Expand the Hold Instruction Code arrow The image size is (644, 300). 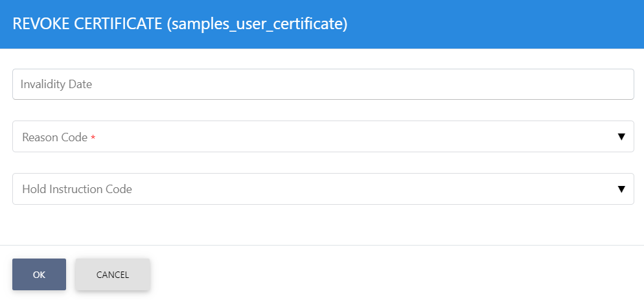(x=621, y=189)
